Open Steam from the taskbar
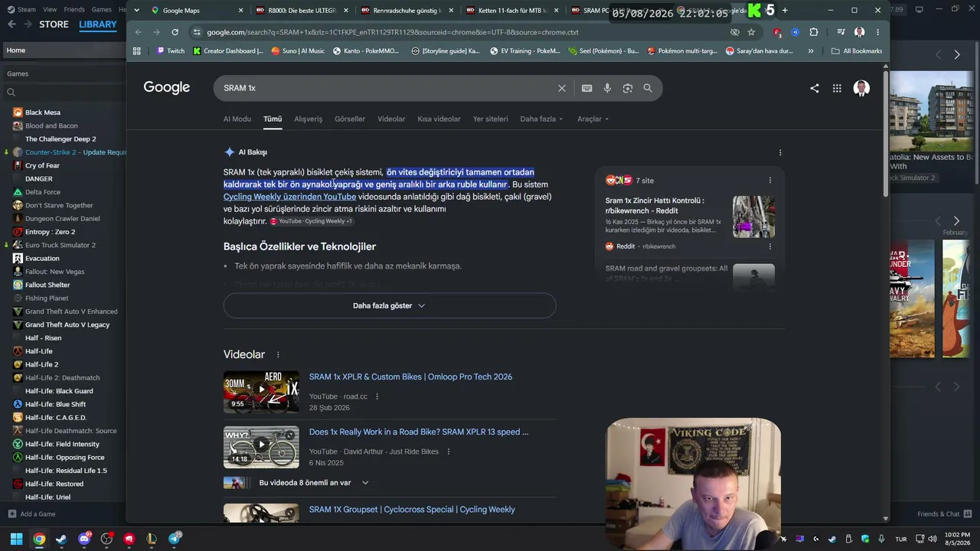Screen dimensions: 980x551 (x=61, y=539)
